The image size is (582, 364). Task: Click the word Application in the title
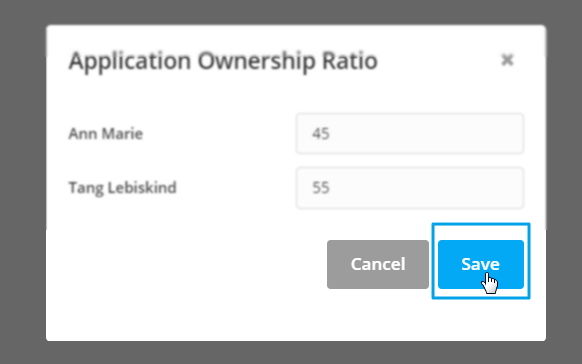[x=130, y=61]
